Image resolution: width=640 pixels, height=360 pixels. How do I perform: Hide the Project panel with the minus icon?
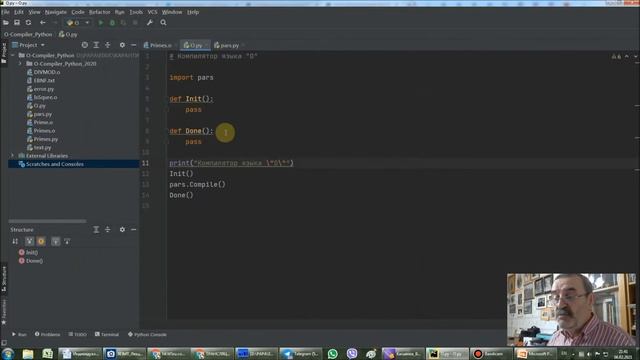click(x=133, y=45)
